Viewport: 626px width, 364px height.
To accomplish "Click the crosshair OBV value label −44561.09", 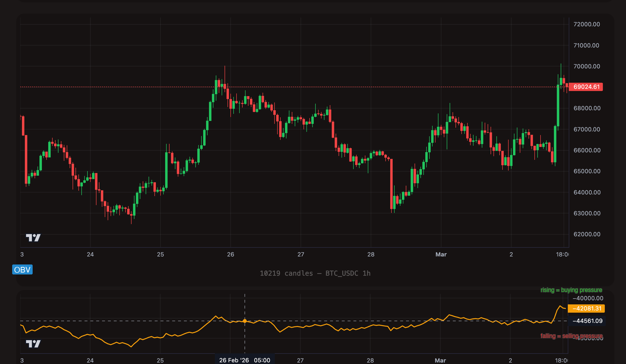I will [587, 321].
